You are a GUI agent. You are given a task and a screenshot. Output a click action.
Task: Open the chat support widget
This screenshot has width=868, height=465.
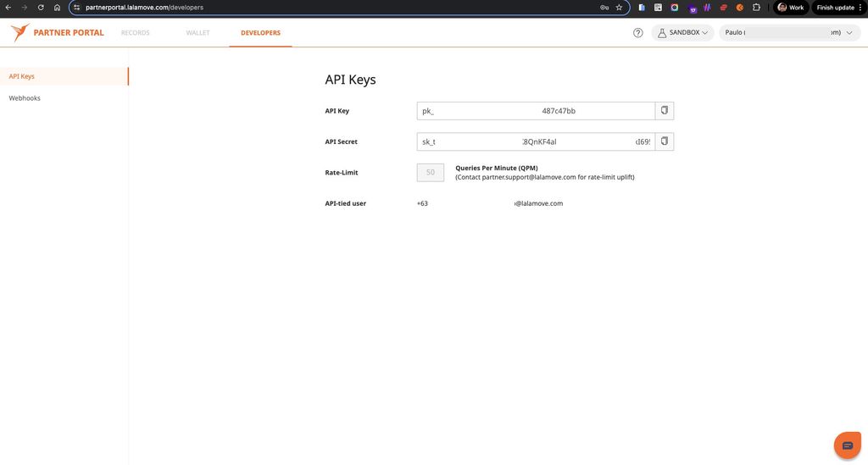coord(847,445)
